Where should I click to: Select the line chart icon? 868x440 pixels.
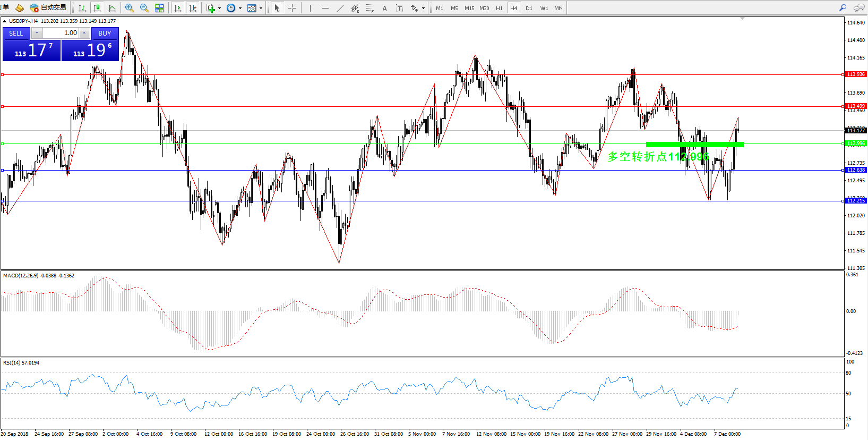coord(112,8)
